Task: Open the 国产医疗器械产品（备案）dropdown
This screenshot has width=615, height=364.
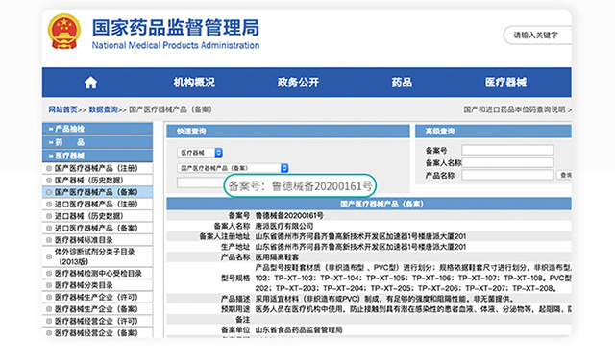Action: [233, 168]
